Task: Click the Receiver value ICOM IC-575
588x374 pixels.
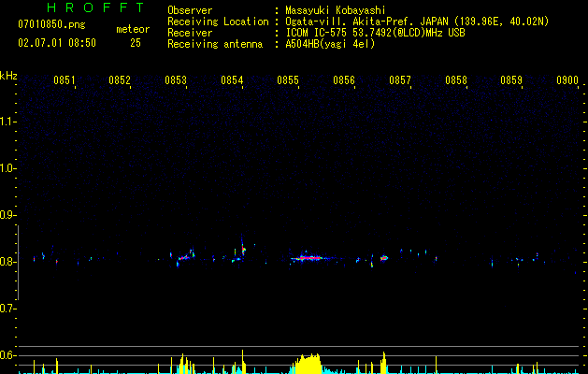Action: pos(317,33)
